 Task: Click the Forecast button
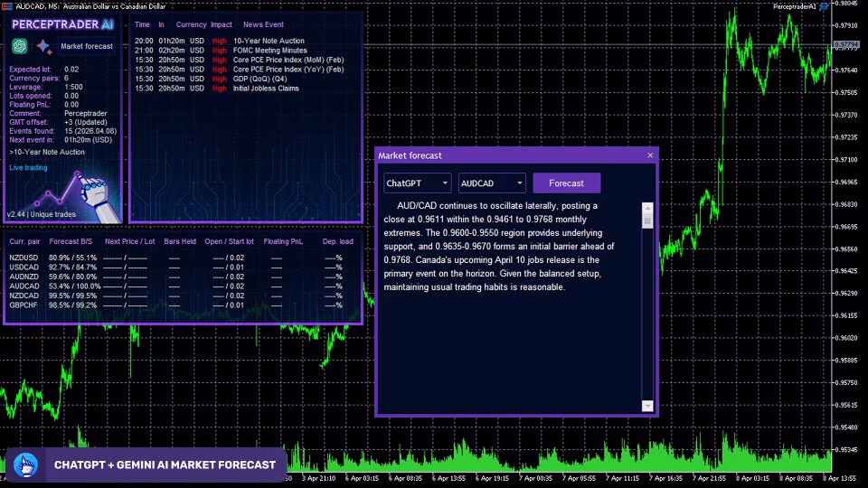(566, 183)
